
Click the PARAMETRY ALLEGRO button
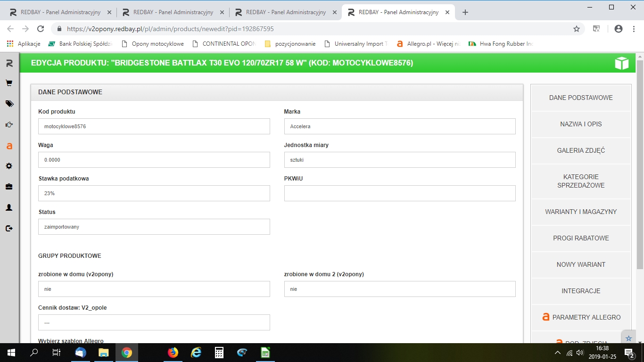point(581,318)
